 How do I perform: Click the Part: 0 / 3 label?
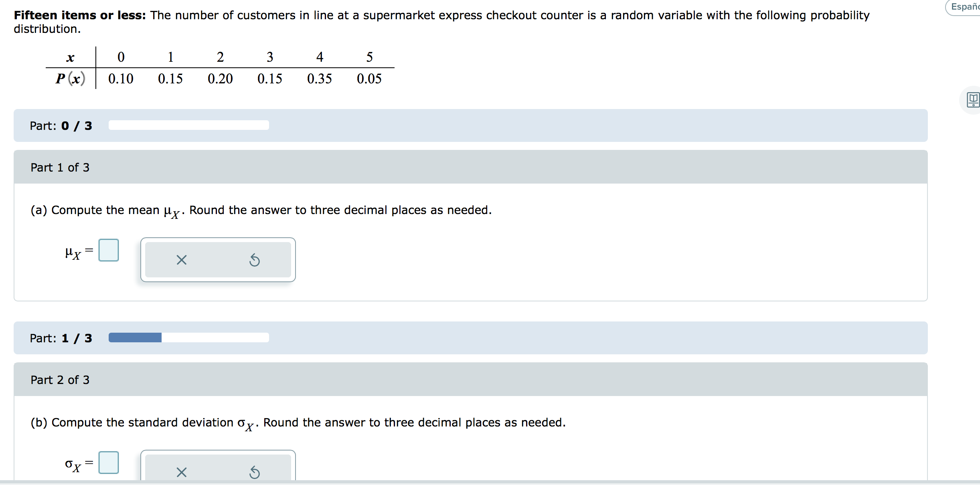click(x=61, y=125)
